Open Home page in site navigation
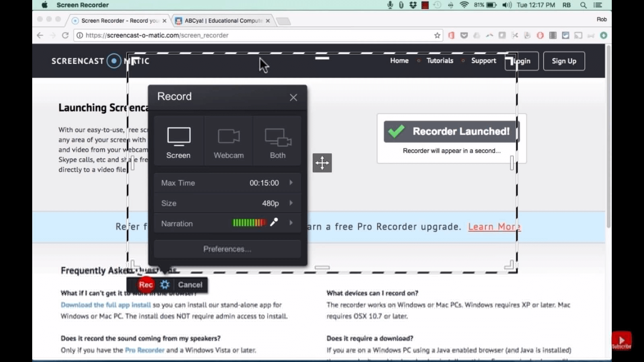 399,60
